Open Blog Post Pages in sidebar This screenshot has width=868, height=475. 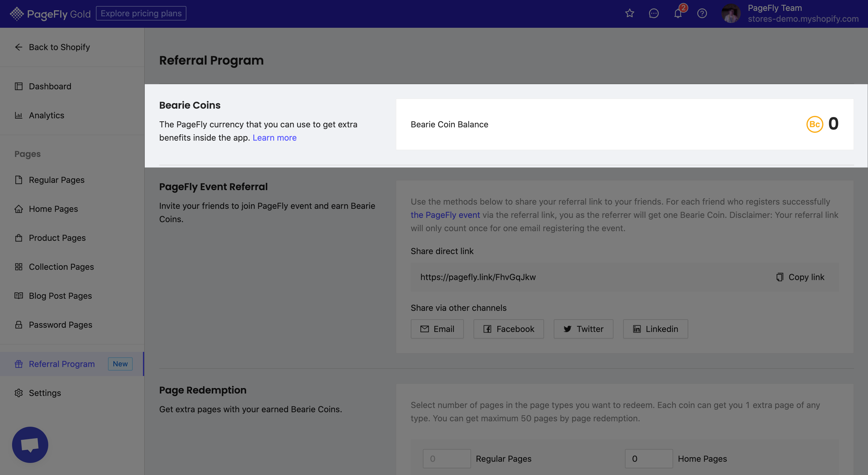72,296
